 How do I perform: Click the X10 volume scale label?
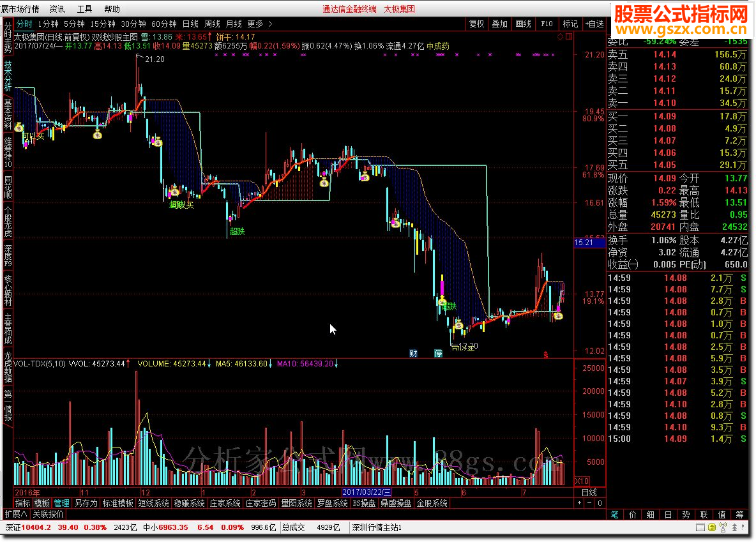[582, 481]
